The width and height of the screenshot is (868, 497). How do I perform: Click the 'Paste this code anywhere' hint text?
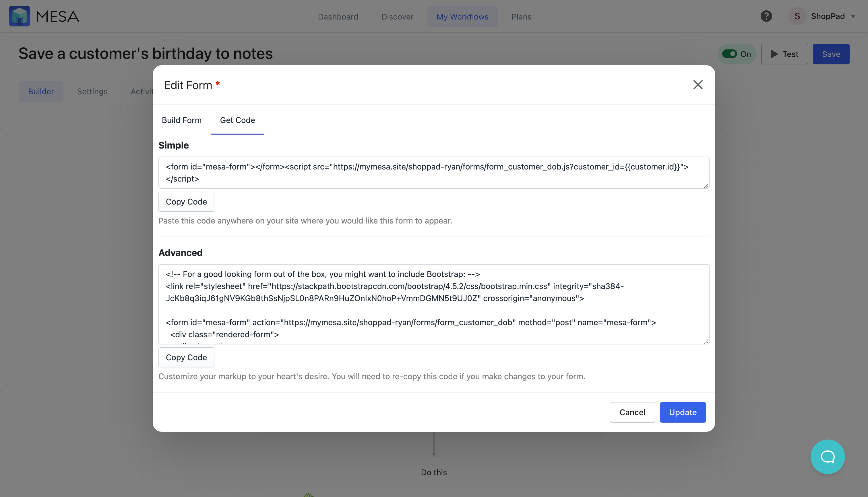pyautogui.click(x=305, y=221)
